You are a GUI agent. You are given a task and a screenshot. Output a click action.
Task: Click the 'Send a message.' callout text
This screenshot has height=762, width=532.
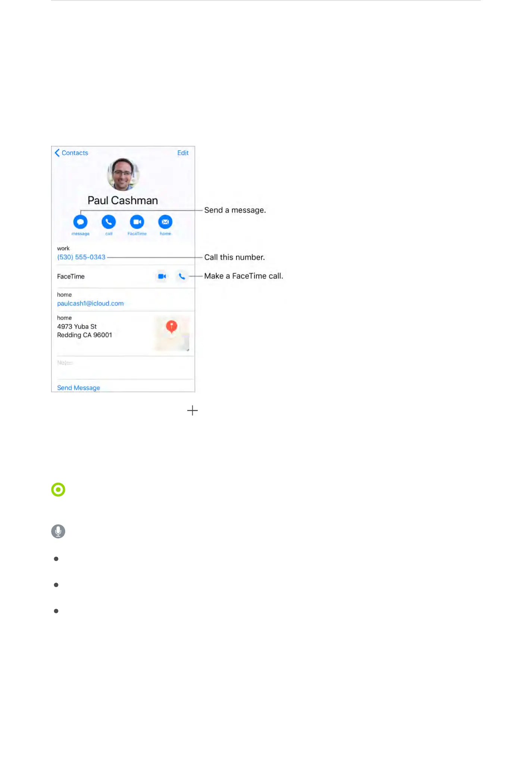pyautogui.click(x=235, y=210)
